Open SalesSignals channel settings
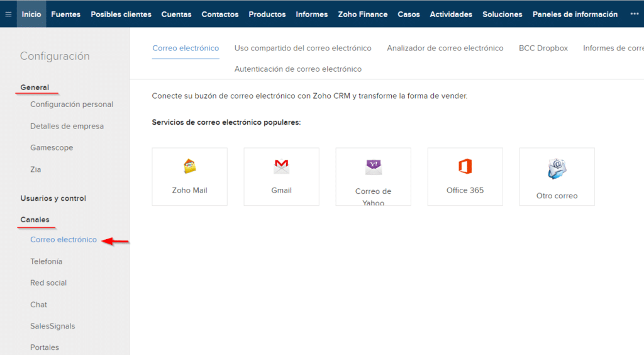Viewport: 644px width, 355px height. click(x=53, y=326)
